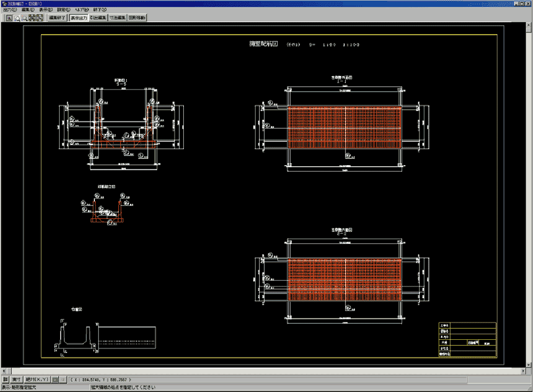Toggle the 表示出力 mode button
Image resolution: width=533 pixels, height=392 pixels.
pyautogui.click(x=79, y=18)
